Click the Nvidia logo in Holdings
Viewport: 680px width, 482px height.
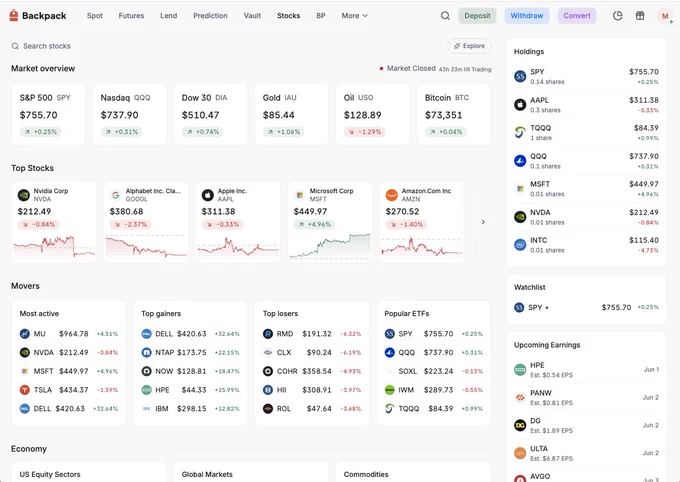click(520, 217)
